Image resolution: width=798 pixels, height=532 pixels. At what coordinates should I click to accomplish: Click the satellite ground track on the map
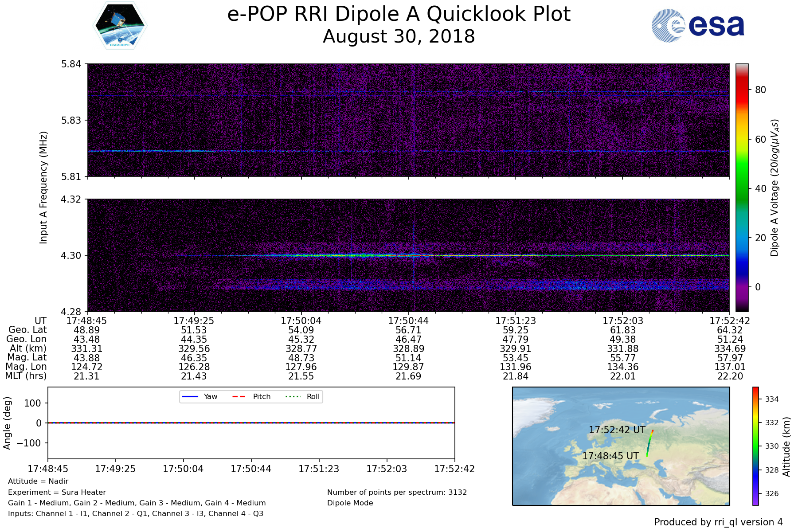[x=649, y=443]
